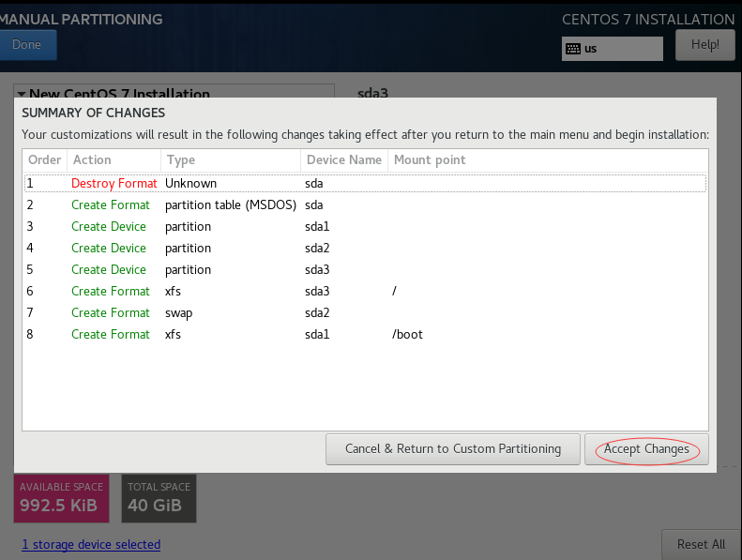Sort by the Order column header
The height and width of the screenshot is (560, 742).
44,160
